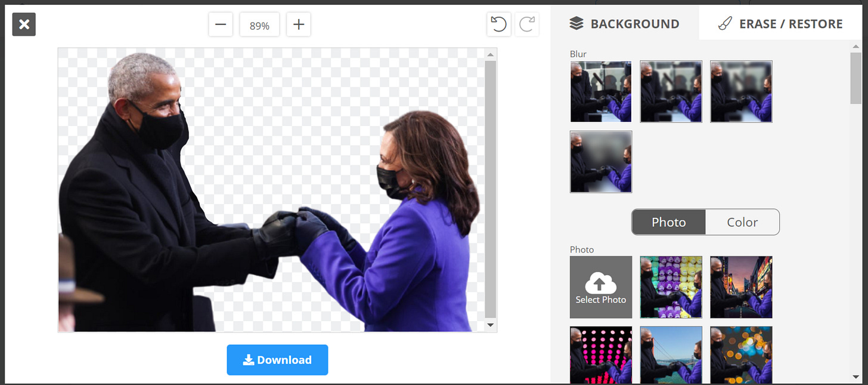Toggle to Color backgrounds

742,222
